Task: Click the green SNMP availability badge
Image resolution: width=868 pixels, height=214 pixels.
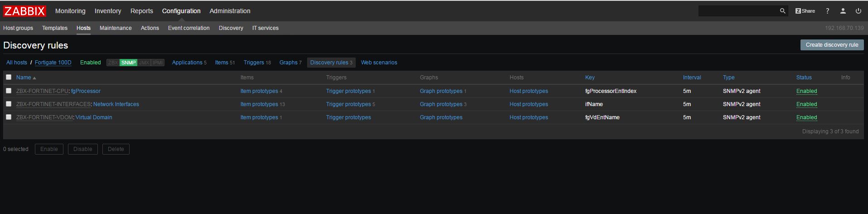Action: pos(128,63)
